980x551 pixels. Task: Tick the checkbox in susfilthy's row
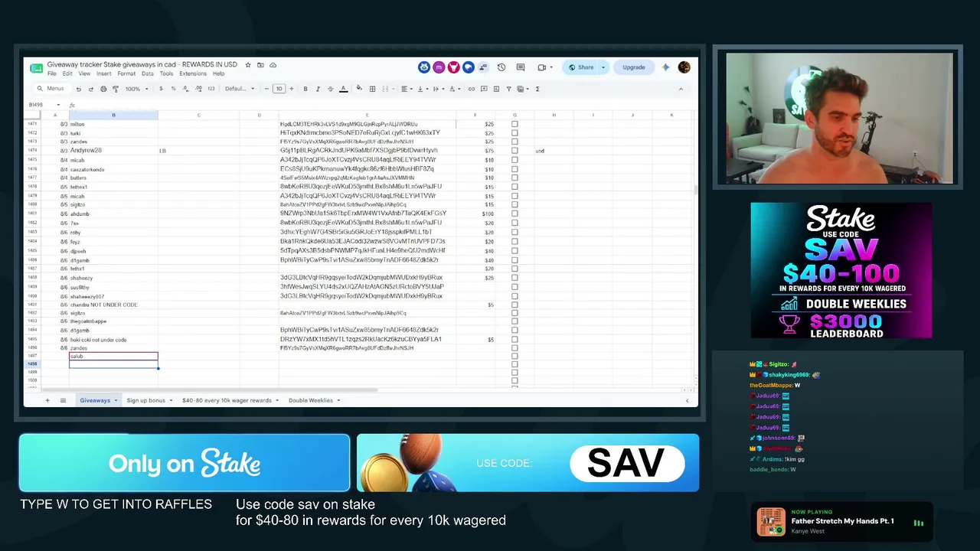click(x=514, y=287)
